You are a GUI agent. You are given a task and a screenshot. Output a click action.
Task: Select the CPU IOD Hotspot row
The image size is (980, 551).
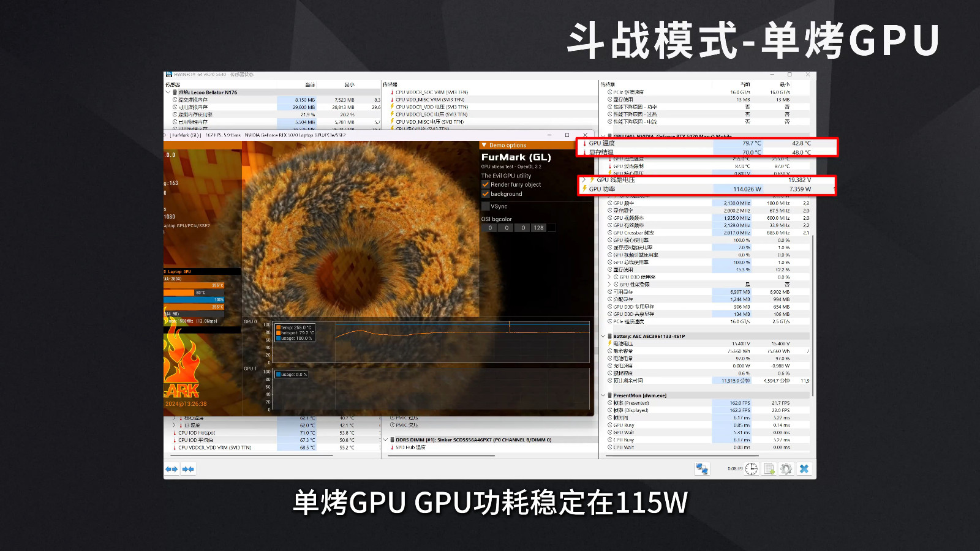(x=272, y=433)
